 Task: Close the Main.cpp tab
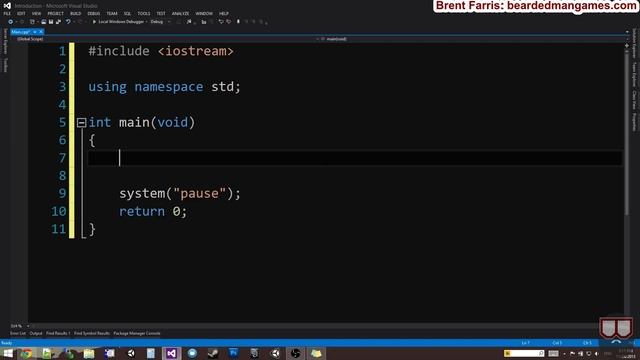coord(41,32)
